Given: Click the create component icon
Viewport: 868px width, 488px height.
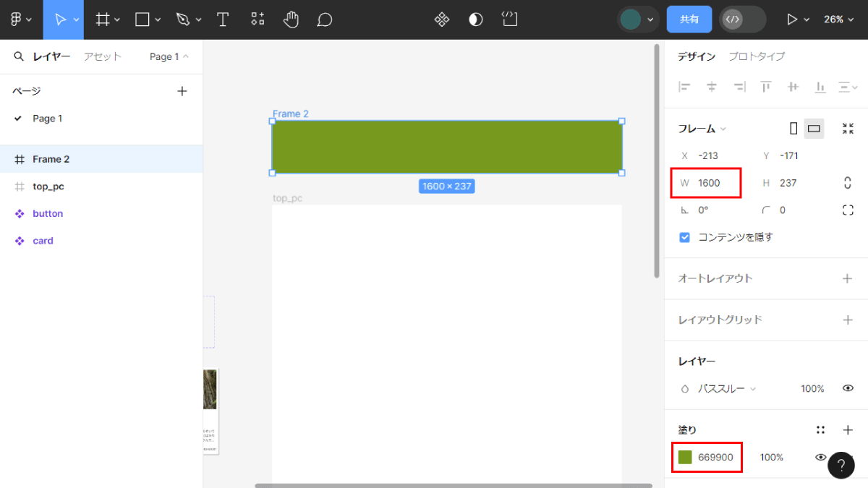Looking at the screenshot, I should [x=441, y=20].
